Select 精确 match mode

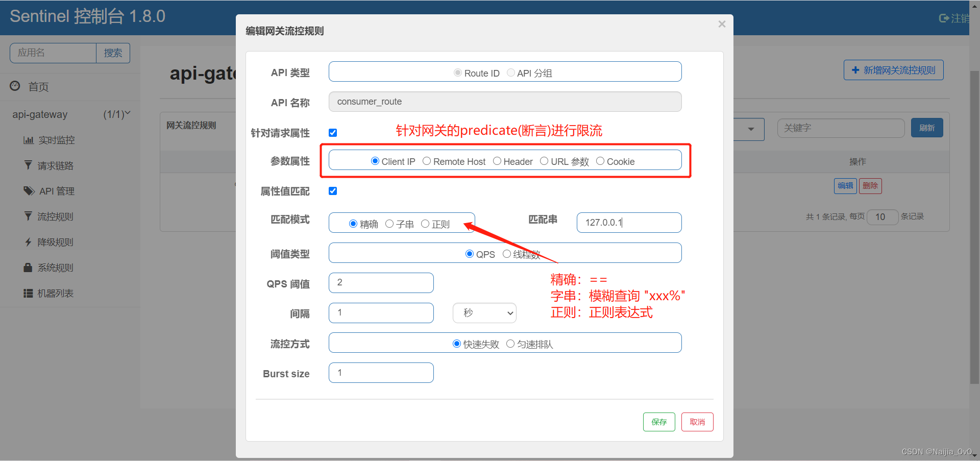click(x=353, y=224)
